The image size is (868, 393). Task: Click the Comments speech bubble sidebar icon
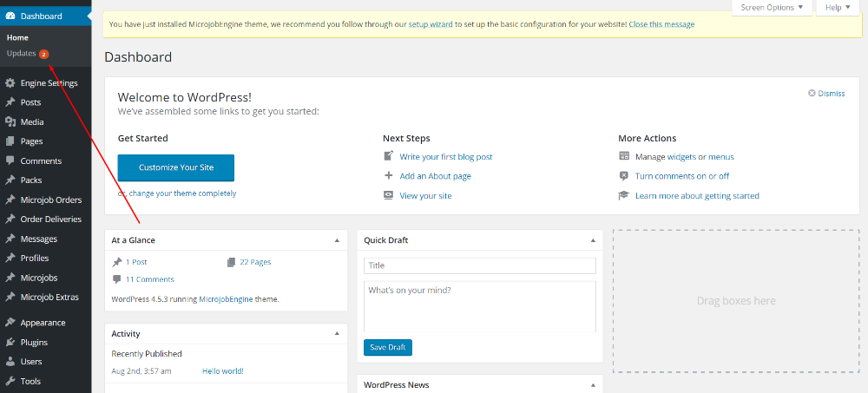(x=10, y=161)
